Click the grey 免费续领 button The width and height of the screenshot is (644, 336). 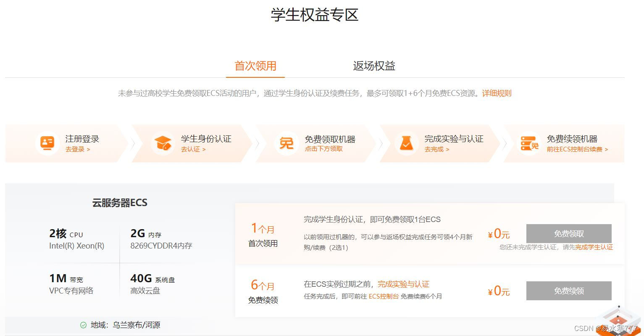569,291
